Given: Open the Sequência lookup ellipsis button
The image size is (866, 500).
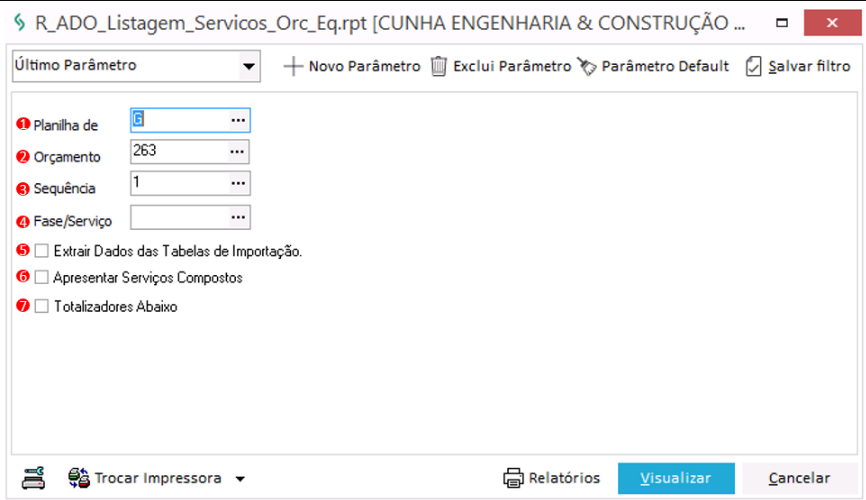Looking at the screenshot, I should (x=238, y=184).
